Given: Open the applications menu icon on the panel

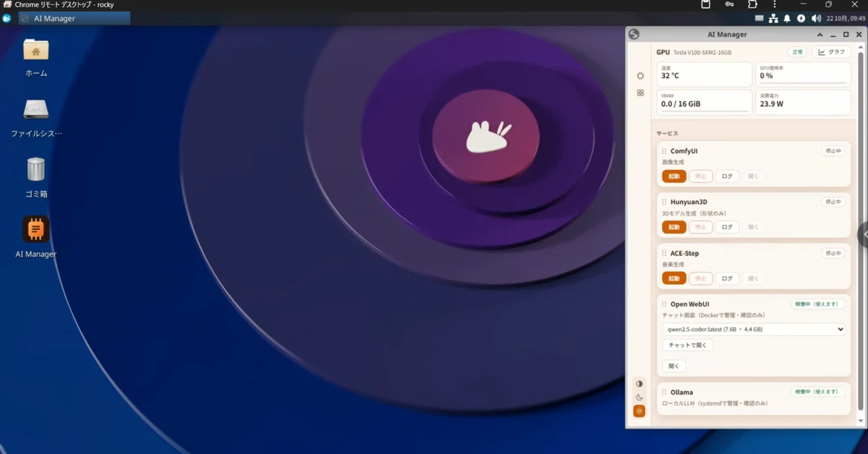Looking at the screenshot, I should click(x=7, y=18).
